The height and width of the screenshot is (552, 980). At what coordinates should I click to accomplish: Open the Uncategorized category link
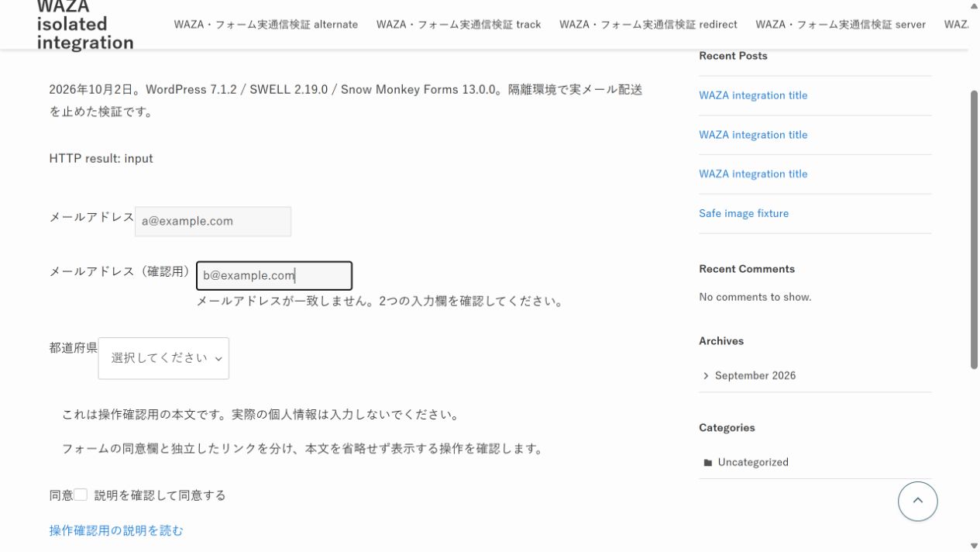click(x=753, y=462)
